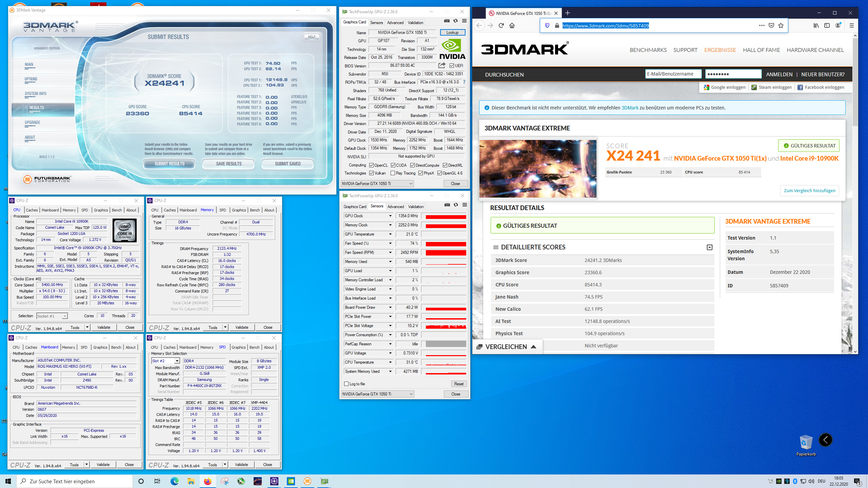This screenshot has width=868, height=488.
Task: Enable the Log to file checkbox
Action: [346, 384]
